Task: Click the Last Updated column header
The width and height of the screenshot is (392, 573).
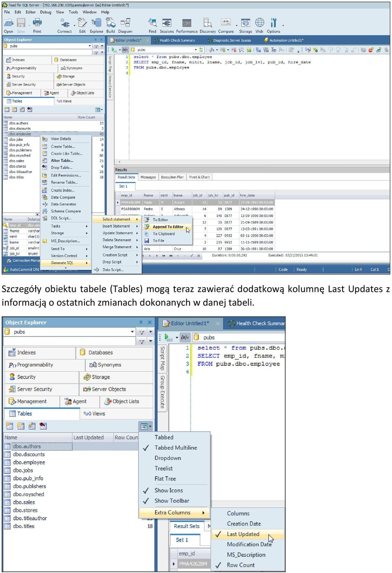Action: pyautogui.click(x=92, y=437)
